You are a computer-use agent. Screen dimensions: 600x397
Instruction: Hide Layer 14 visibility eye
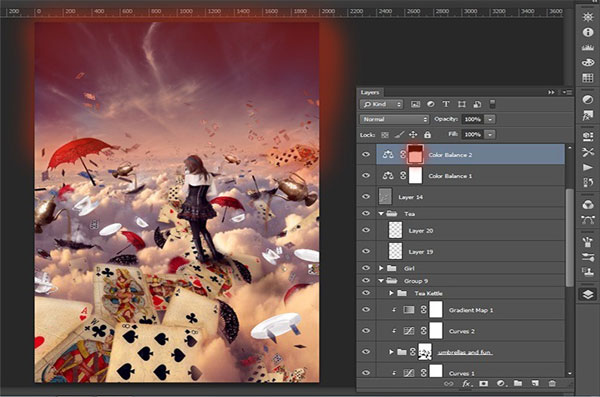366,197
